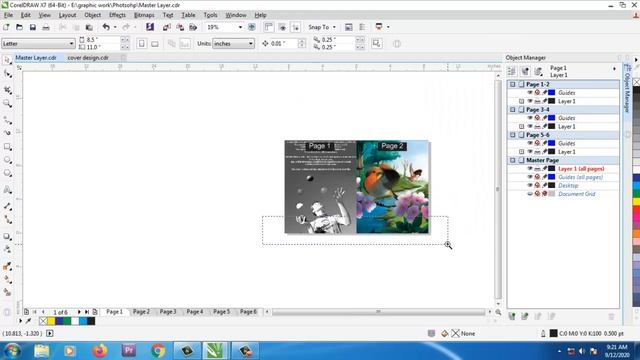Open the search content icon
The image size is (640, 360).
[150, 27]
